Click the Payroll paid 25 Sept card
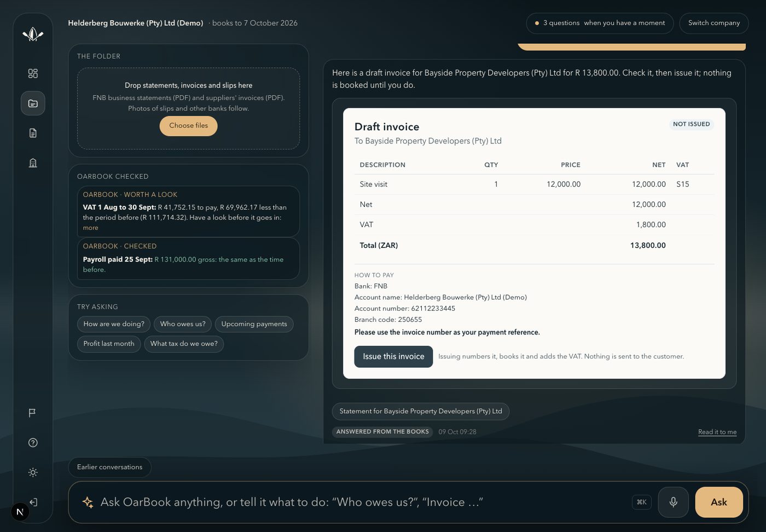The image size is (766, 532). pos(188,258)
